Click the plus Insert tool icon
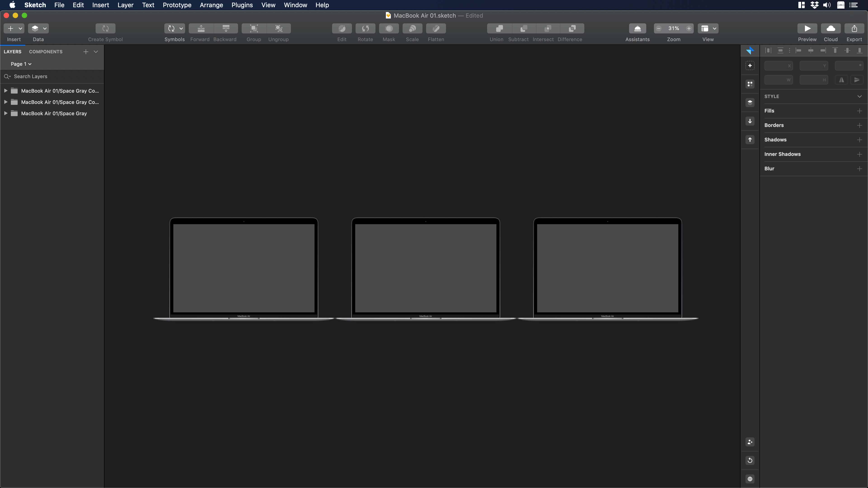 11,29
